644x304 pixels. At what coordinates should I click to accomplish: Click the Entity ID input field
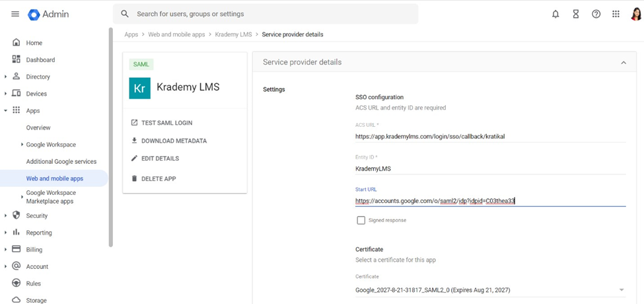click(490, 169)
